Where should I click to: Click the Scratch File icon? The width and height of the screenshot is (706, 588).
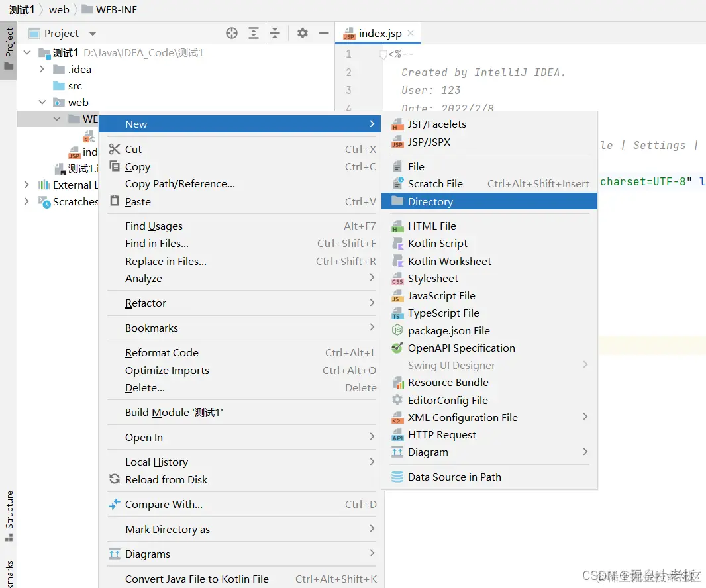(x=398, y=183)
